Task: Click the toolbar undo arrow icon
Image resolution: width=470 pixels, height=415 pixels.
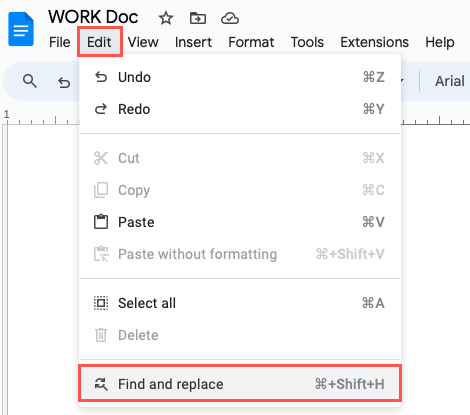Action: 64,82
